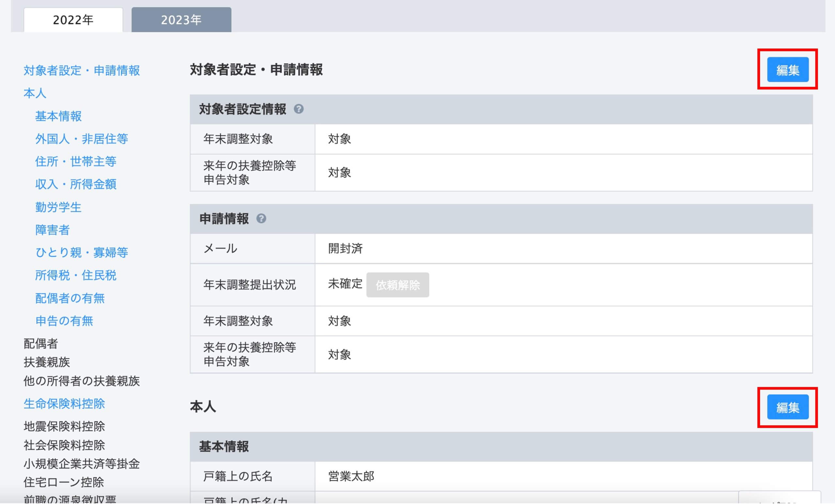The width and height of the screenshot is (835, 504).
Task: Go to 障害者 sidebar link
Action: pos(53,230)
